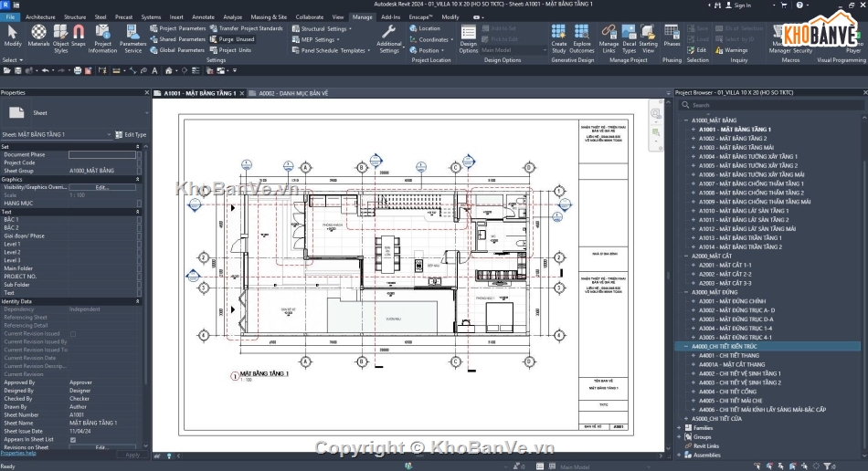Open Decal Types

tap(629, 38)
